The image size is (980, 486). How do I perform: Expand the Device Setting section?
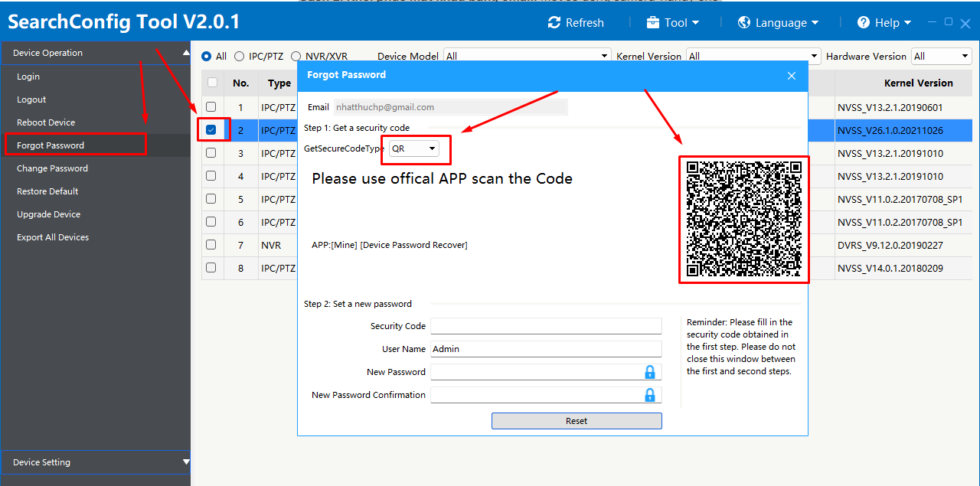(x=186, y=462)
